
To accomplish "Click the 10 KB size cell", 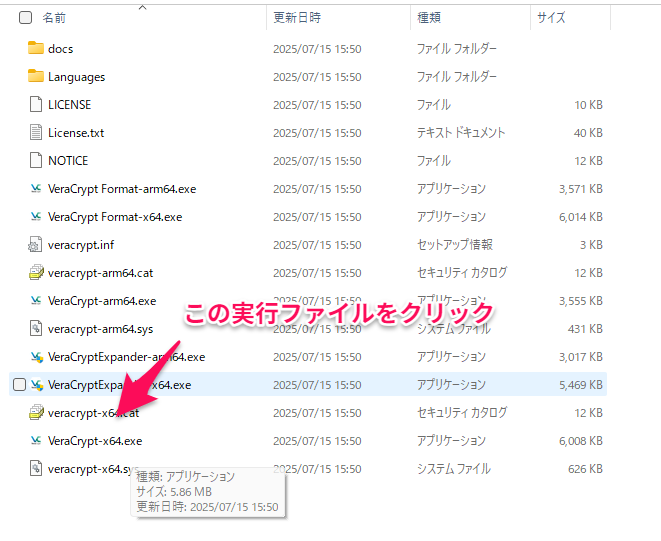I will [x=588, y=105].
